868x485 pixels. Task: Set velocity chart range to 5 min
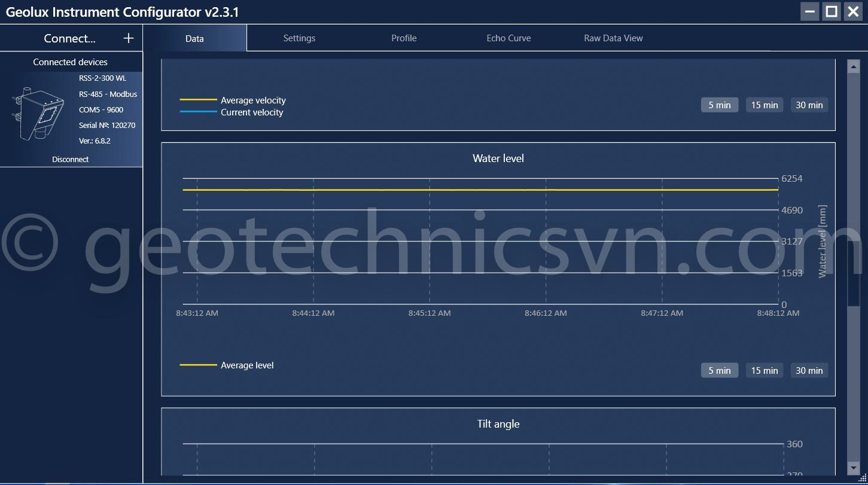coord(720,105)
